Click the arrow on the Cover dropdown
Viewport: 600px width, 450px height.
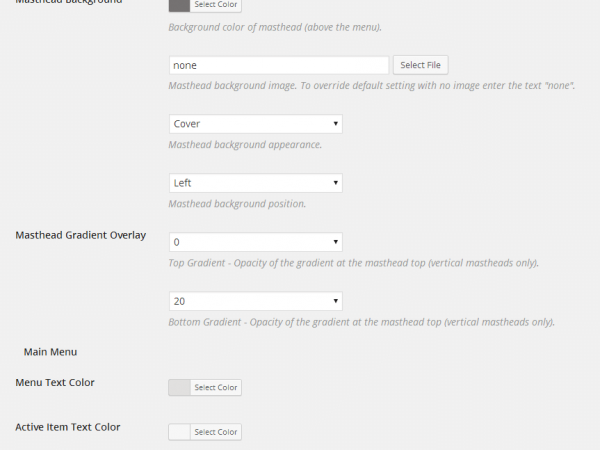[x=336, y=124]
